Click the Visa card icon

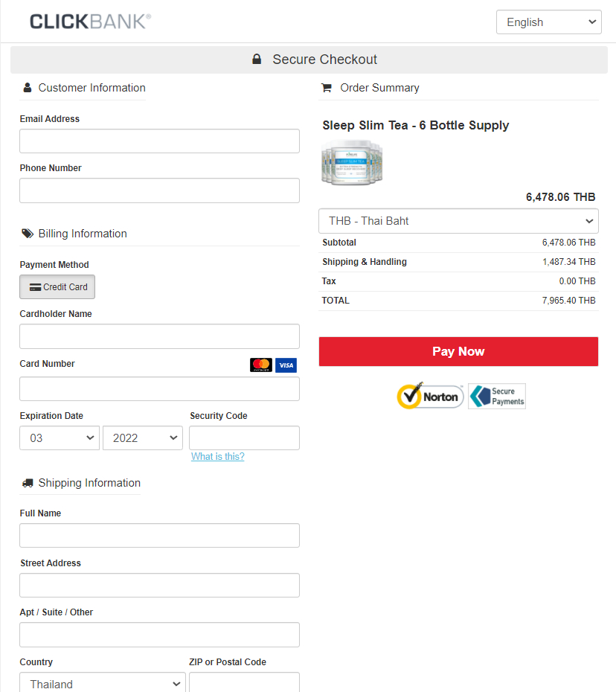pos(286,365)
